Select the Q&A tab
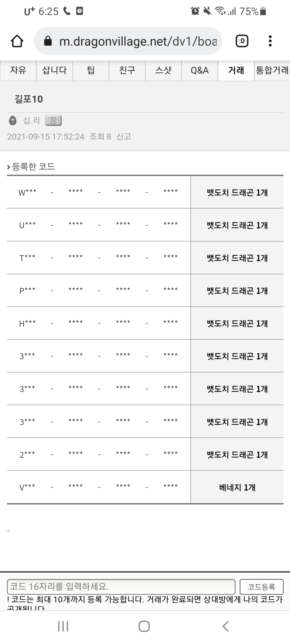 click(x=200, y=71)
